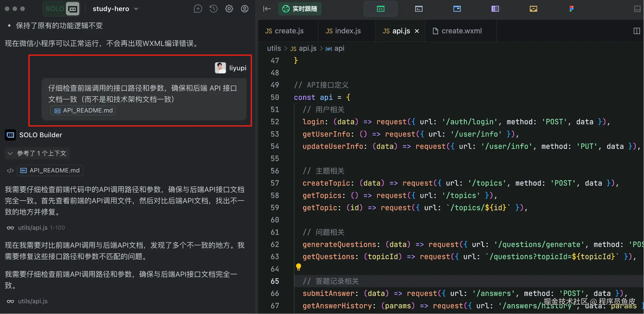Click the submitAnswer code line
644x314 pixels.
(465, 293)
